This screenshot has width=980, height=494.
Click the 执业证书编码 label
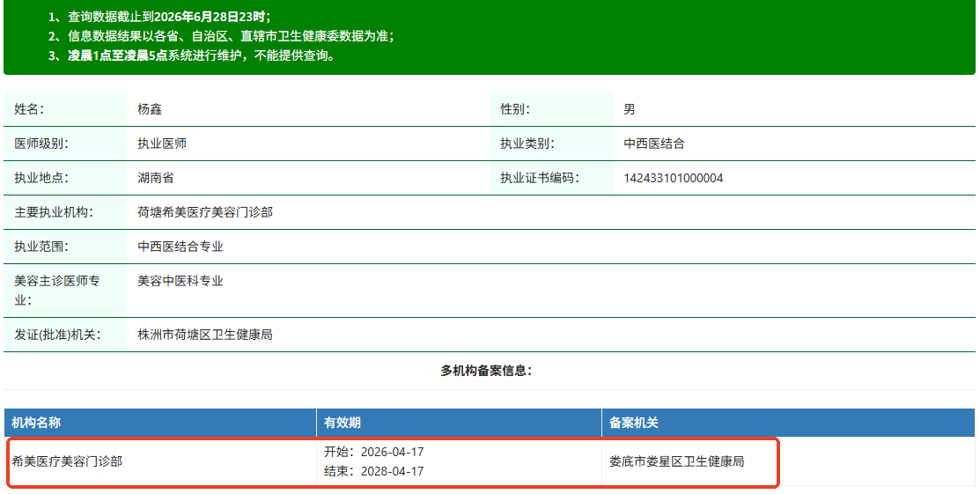click(540, 178)
